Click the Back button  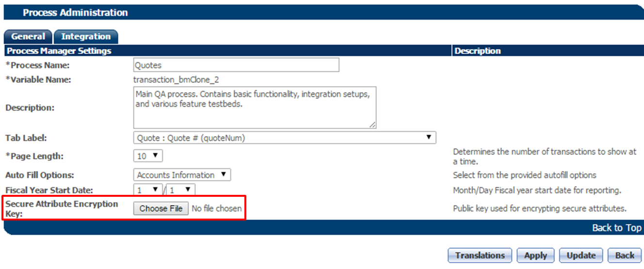(625, 255)
